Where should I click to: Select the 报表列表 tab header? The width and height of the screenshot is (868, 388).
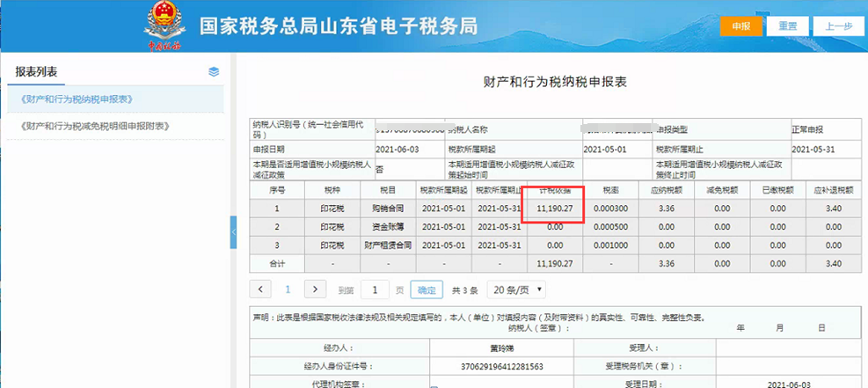pos(37,72)
